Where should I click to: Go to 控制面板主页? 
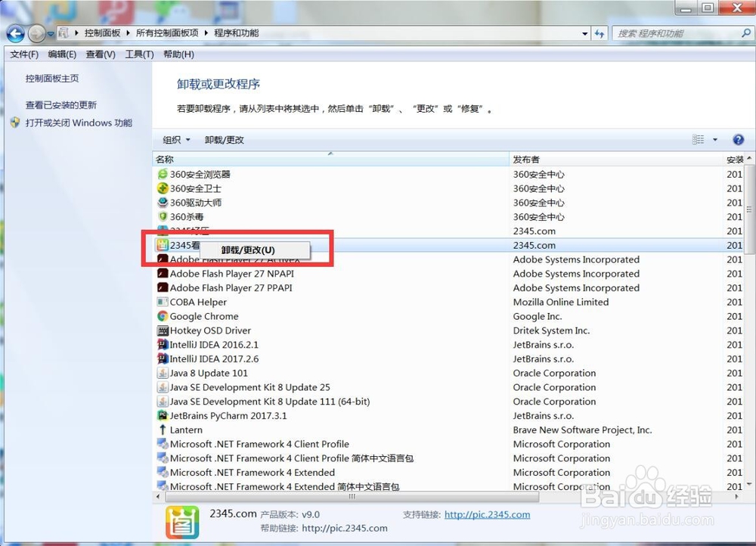[52, 78]
